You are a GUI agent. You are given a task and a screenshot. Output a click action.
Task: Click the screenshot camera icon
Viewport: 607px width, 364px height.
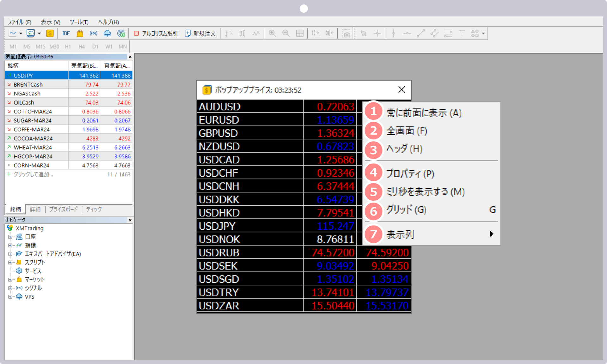[x=346, y=33]
